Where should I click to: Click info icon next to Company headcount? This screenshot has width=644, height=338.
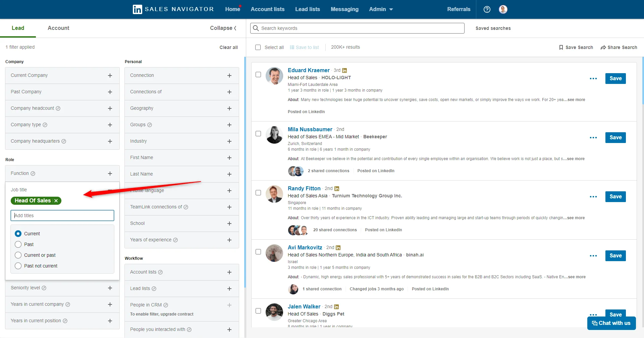click(58, 108)
